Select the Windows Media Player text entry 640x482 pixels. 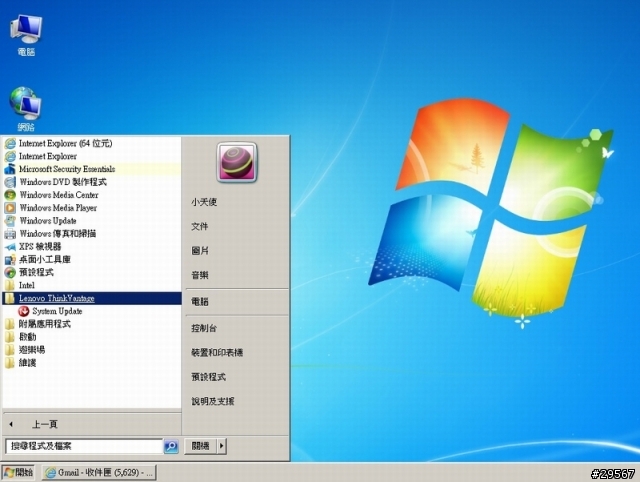58,208
